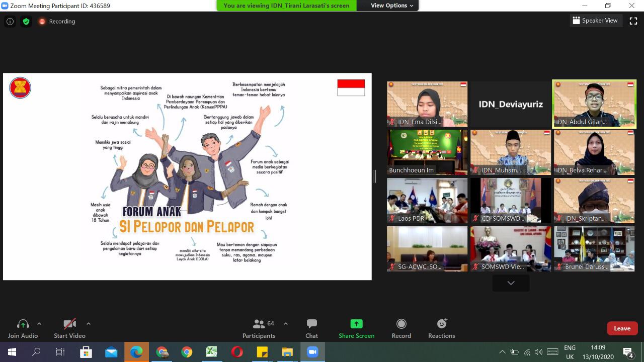Click the meeting information icon
The height and width of the screenshot is (362, 644).
click(x=10, y=21)
